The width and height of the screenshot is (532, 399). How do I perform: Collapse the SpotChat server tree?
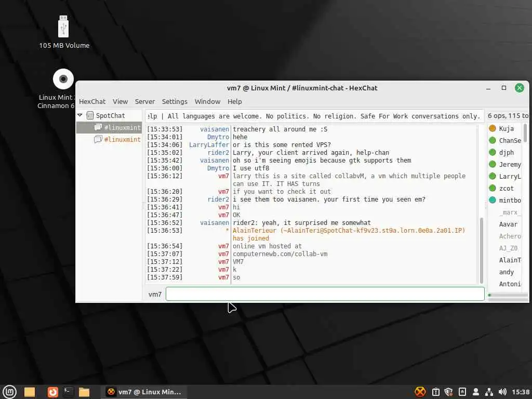(x=79, y=115)
